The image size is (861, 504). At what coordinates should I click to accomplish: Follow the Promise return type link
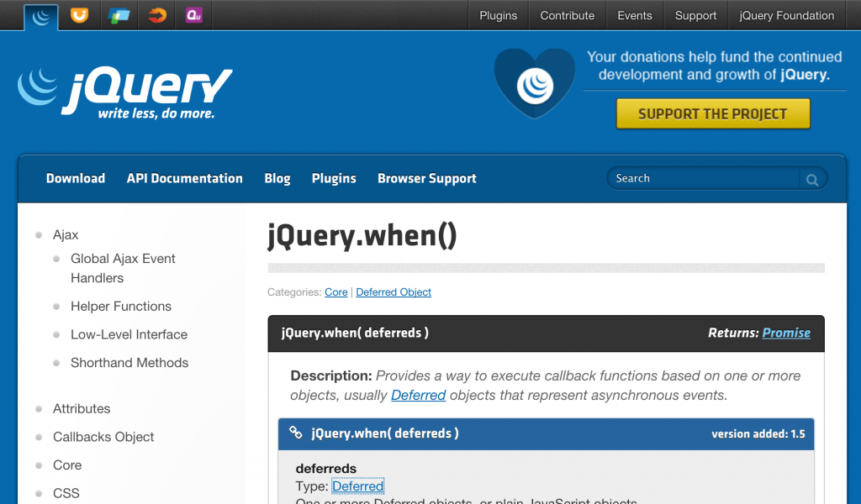tap(786, 333)
